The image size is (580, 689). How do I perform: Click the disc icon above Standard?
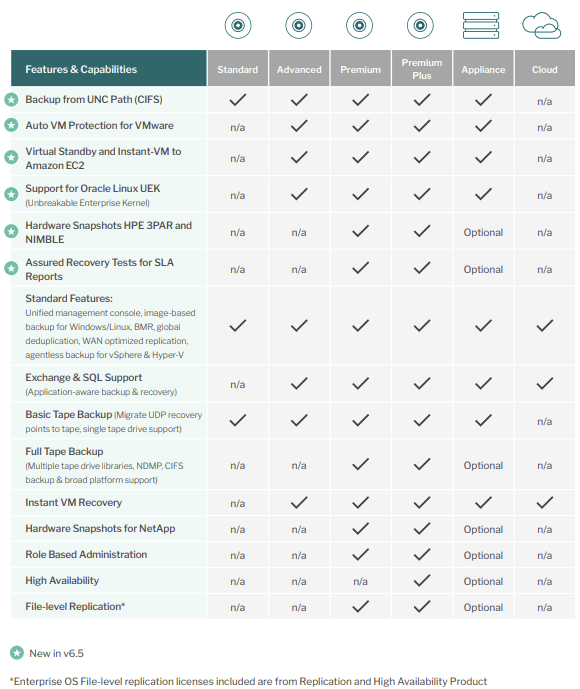(x=238, y=25)
